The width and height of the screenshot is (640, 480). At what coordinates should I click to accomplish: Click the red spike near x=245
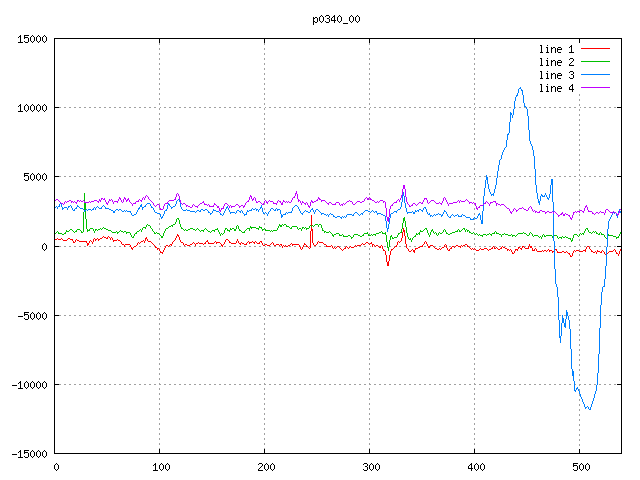click(311, 216)
